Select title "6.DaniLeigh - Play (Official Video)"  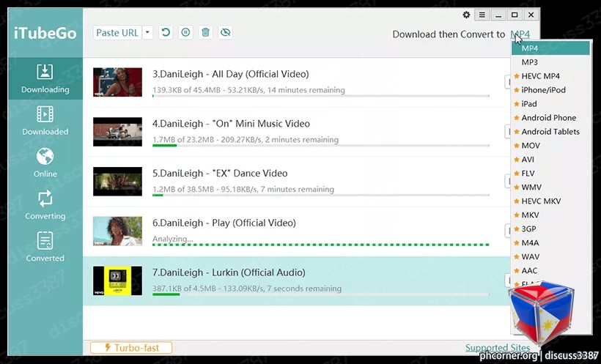[x=224, y=223]
